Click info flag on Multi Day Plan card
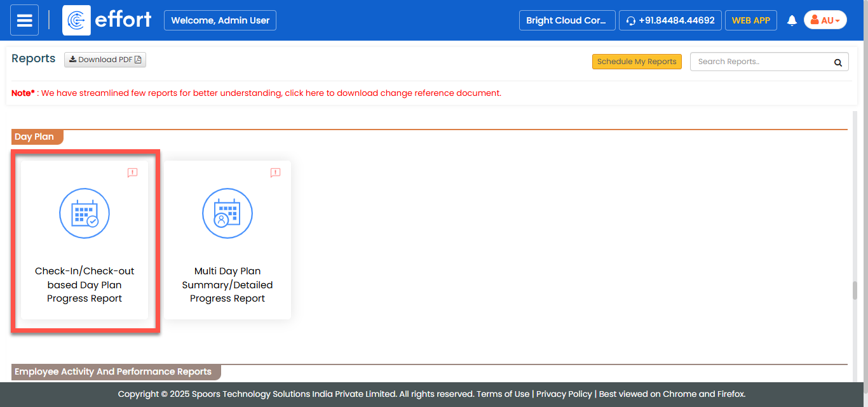This screenshot has height=407, width=868. (275, 173)
